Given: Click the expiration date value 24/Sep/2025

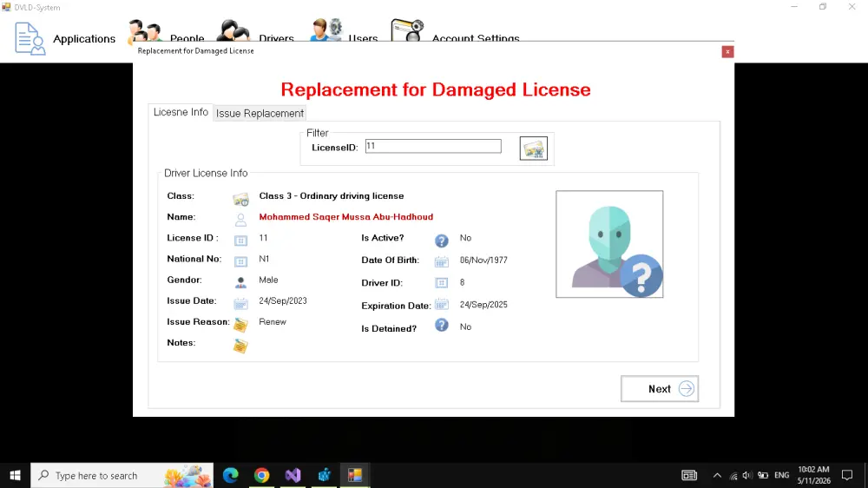Looking at the screenshot, I should [483, 305].
